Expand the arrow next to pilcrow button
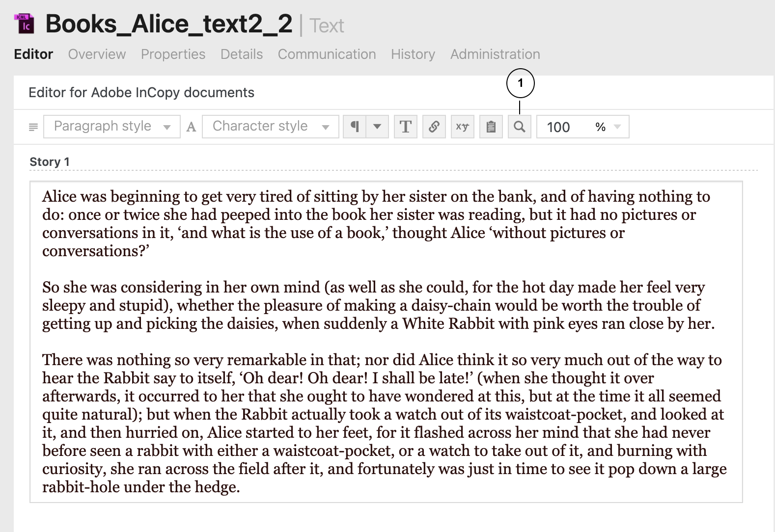This screenshot has width=775, height=532. tap(377, 127)
